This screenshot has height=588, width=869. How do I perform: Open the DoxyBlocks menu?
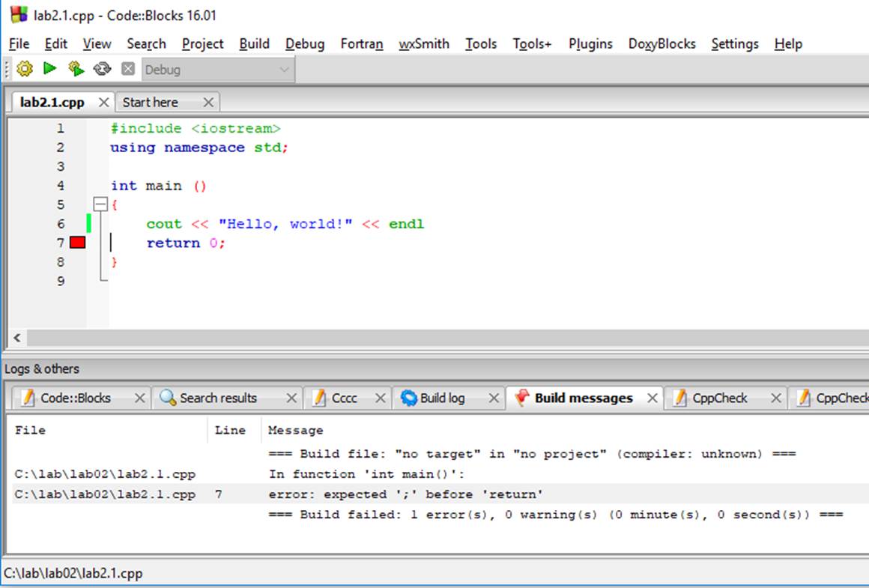[661, 43]
